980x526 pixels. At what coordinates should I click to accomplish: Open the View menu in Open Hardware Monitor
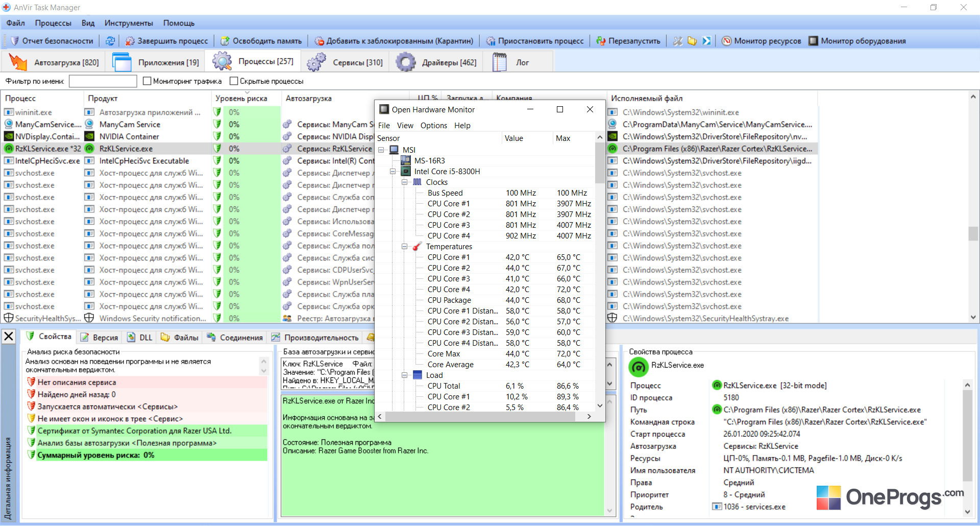(405, 126)
